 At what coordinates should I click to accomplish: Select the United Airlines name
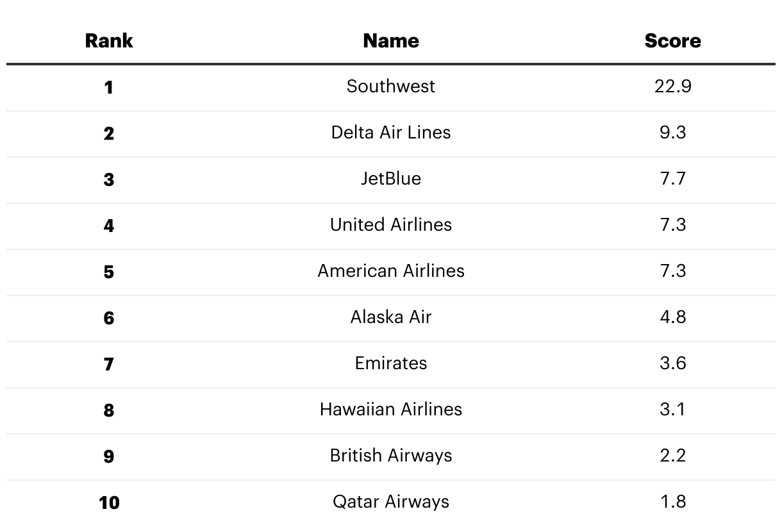click(x=391, y=225)
